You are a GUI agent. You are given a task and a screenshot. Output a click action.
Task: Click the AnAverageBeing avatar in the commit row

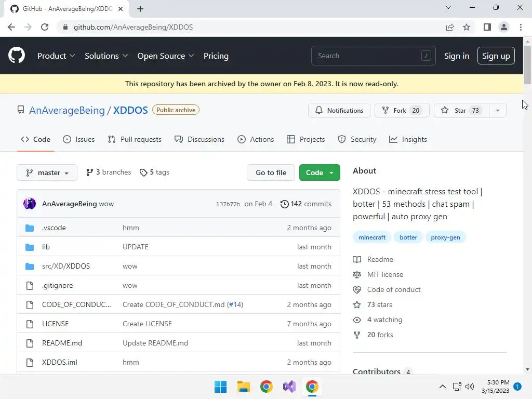coord(30,204)
